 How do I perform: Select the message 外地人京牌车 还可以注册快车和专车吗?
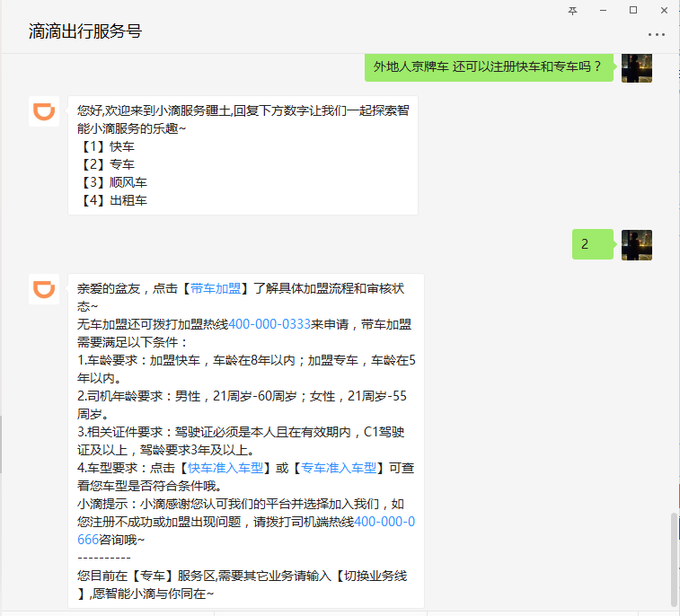pyautogui.click(x=489, y=66)
